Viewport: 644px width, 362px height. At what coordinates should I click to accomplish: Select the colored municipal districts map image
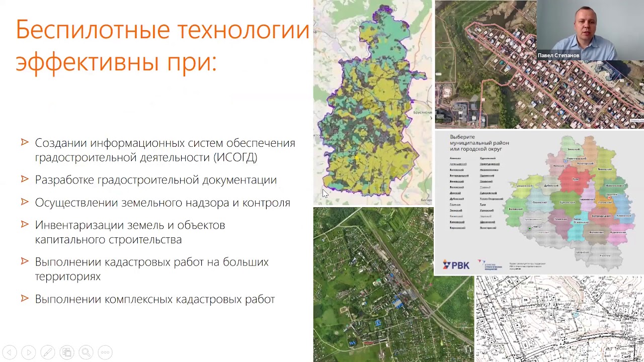pos(539,203)
